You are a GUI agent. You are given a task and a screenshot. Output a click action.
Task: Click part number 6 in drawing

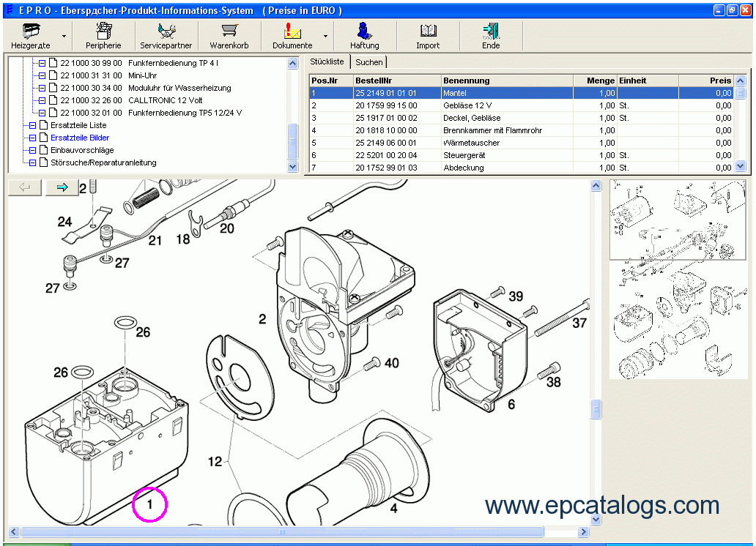[x=511, y=405]
